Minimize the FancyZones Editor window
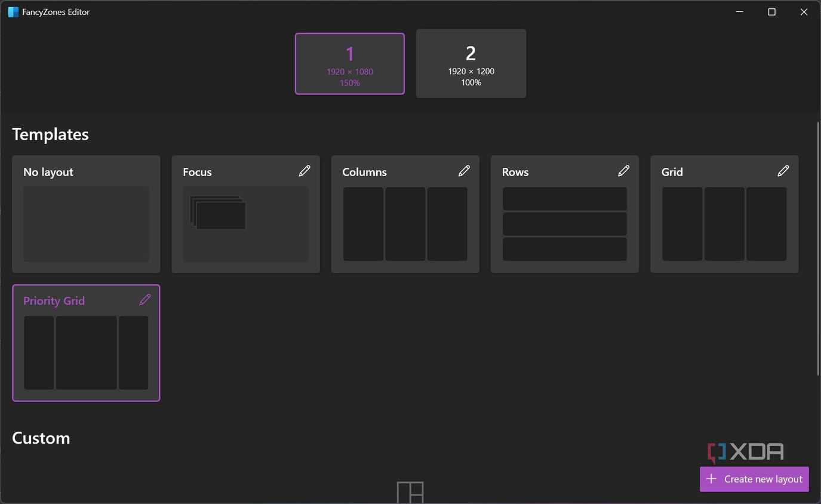The image size is (821, 504). click(740, 12)
